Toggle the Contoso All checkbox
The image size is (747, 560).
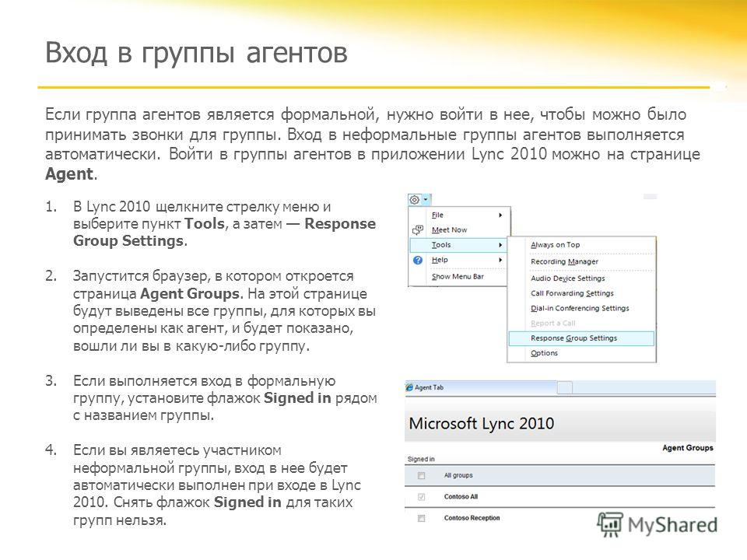click(x=421, y=497)
